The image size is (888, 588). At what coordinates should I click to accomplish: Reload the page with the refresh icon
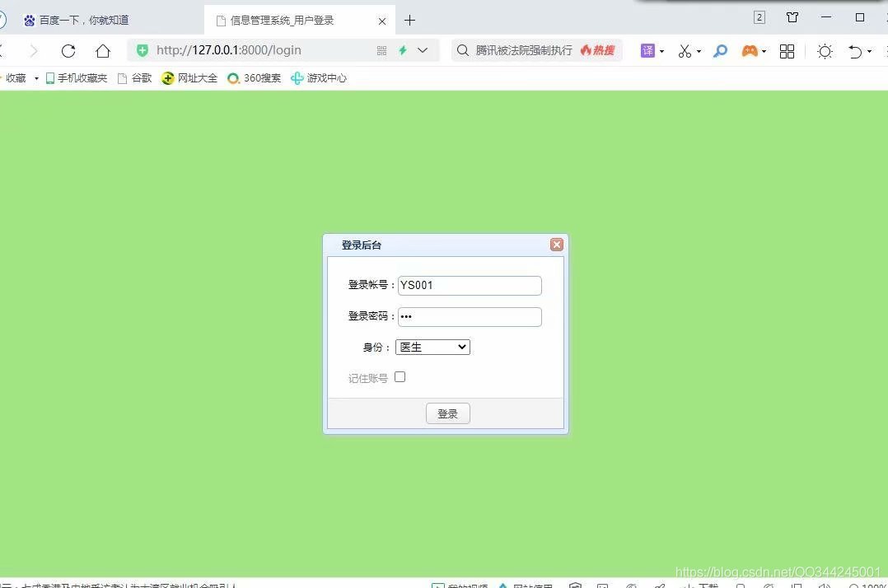click(68, 51)
